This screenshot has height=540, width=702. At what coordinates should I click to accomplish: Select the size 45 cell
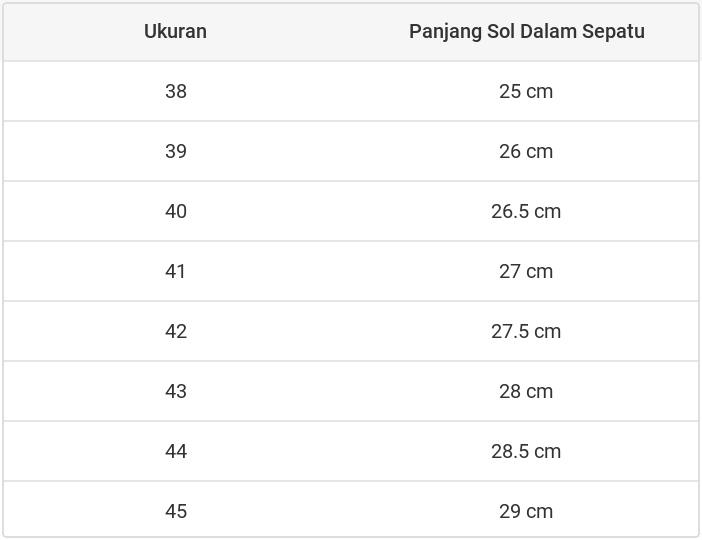pyautogui.click(x=176, y=511)
